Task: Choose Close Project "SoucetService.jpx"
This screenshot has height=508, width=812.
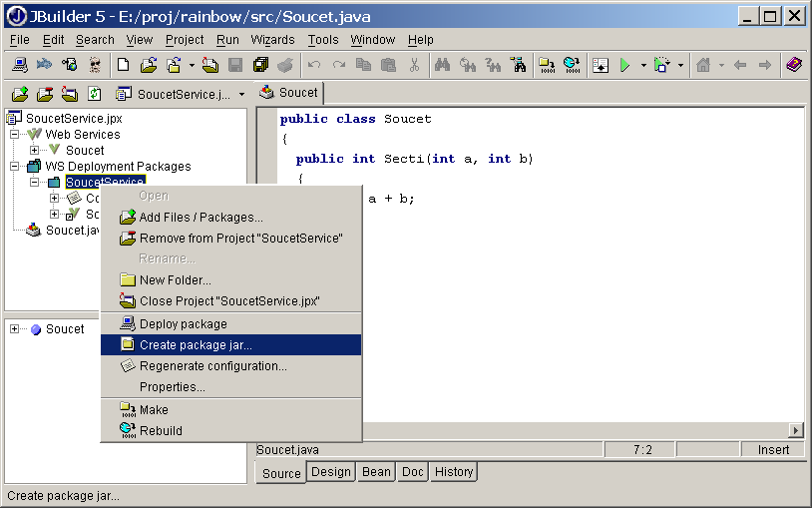Action: (x=231, y=300)
